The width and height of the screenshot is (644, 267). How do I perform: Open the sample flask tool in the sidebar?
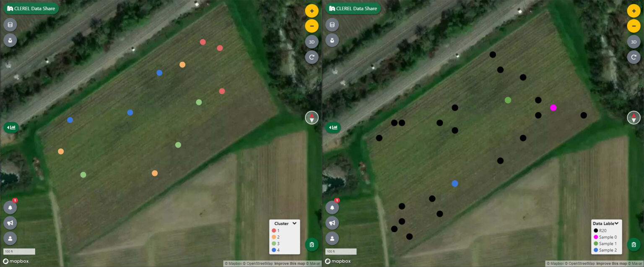10,40
